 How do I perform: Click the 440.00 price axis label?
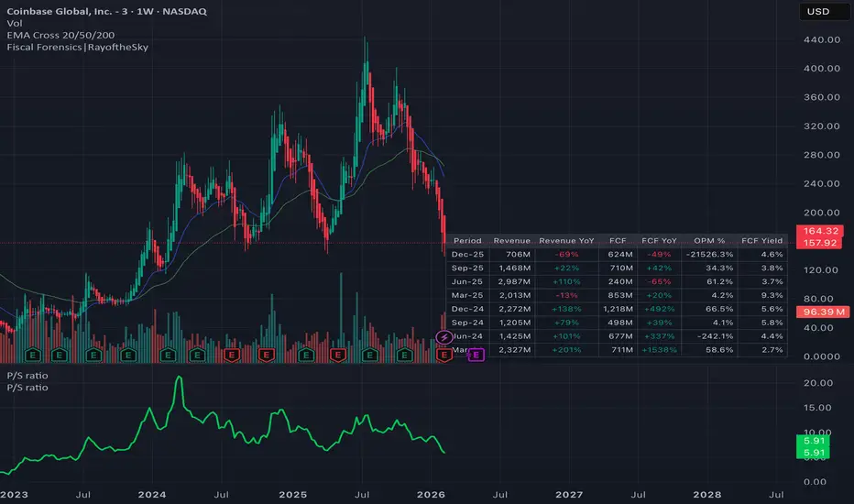click(821, 39)
